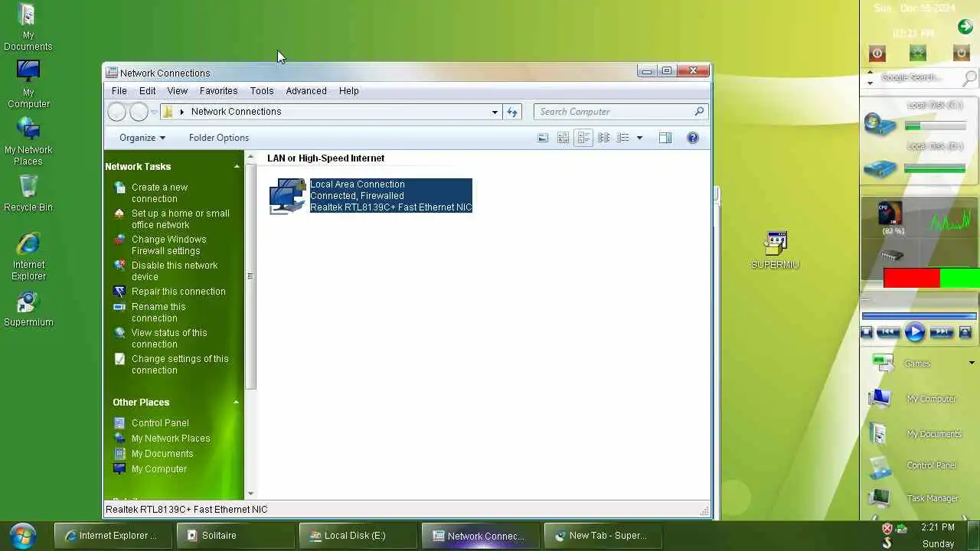Click Create a new connection
The height and width of the screenshot is (551, 980).
click(159, 193)
